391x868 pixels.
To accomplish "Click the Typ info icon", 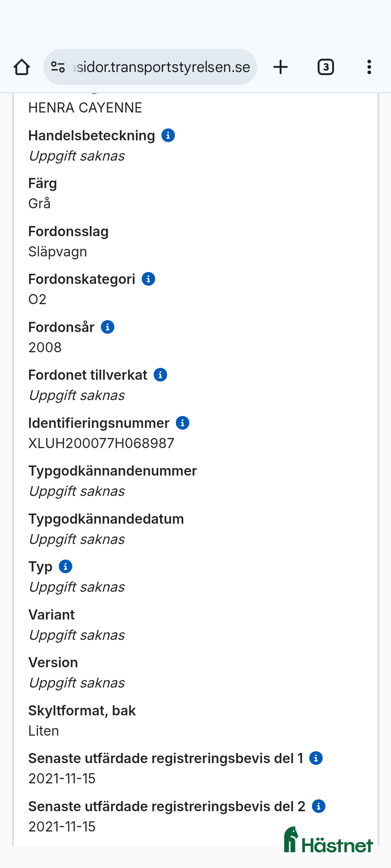I will click(x=66, y=566).
